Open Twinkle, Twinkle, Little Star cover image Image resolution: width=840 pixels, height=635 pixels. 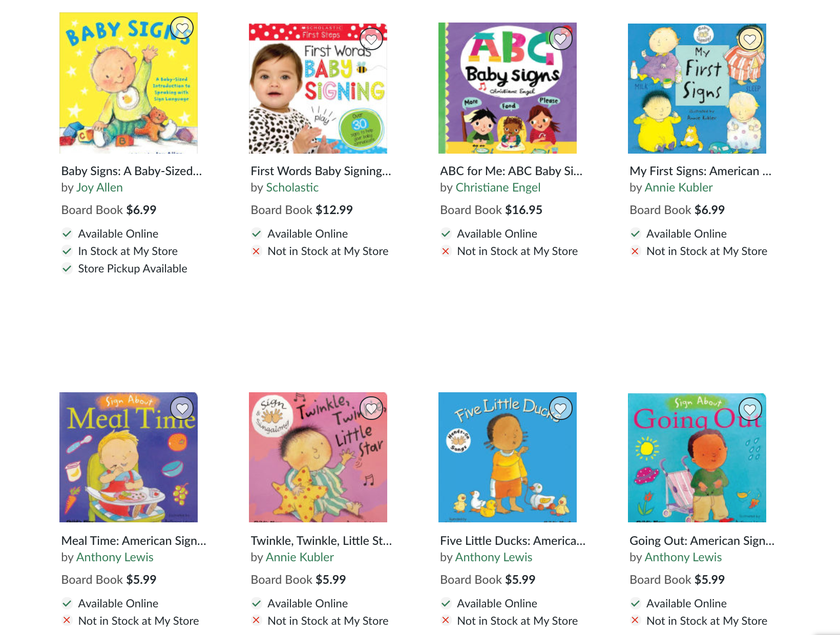coord(318,457)
